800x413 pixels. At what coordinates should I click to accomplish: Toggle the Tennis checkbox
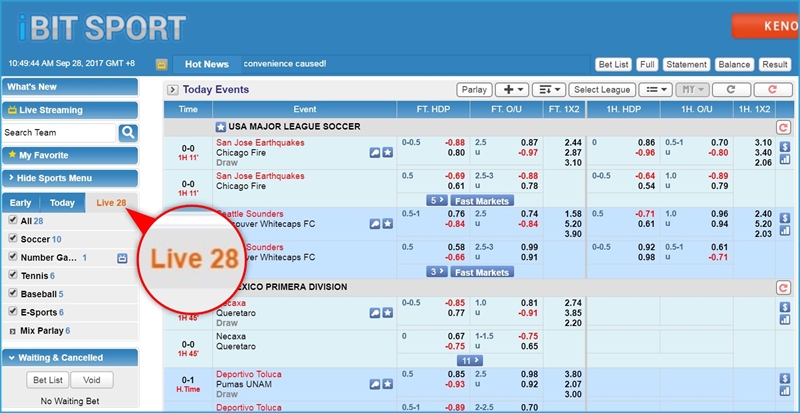coord(12,275)
